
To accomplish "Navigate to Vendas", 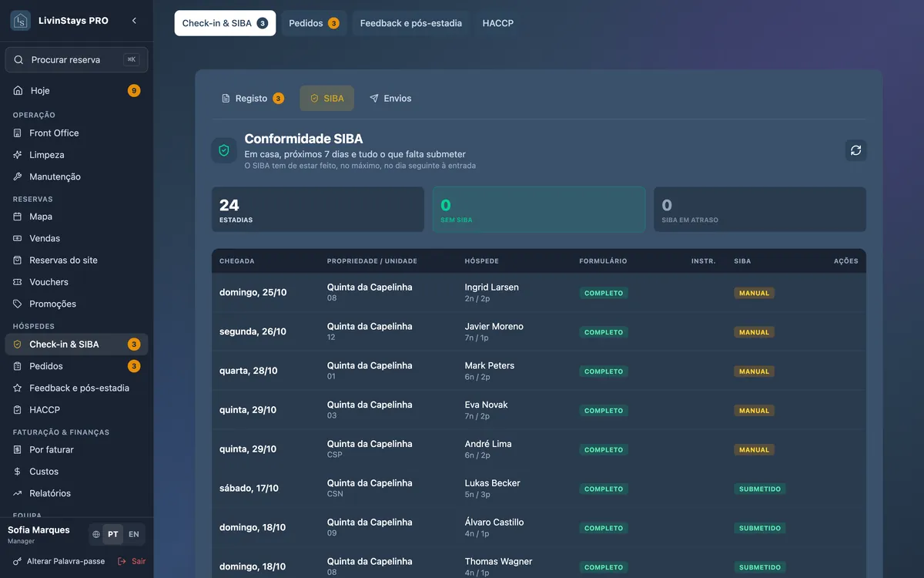I will click(x=76, y=239).
